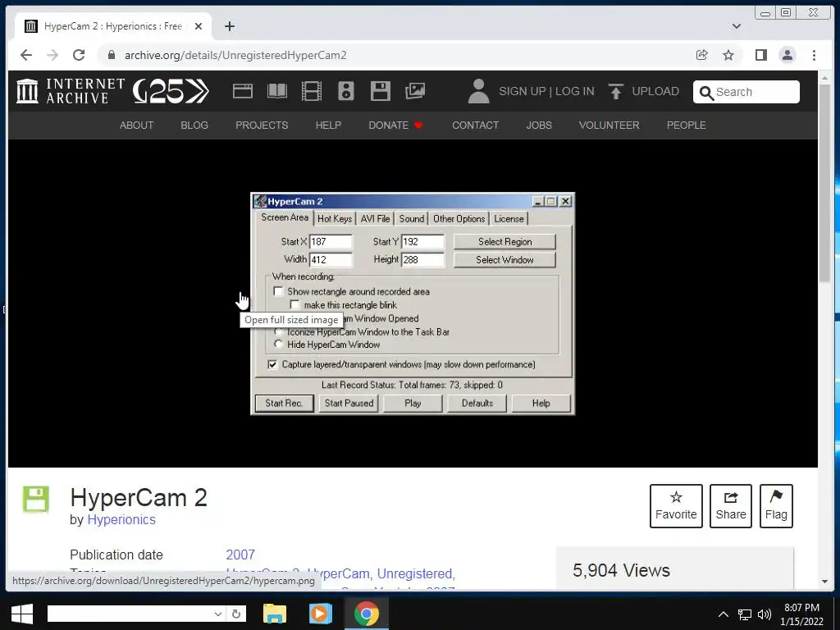The height and width of the screenshot is (630, 840).
Task: Click the taskbar clock and date
Action: click(801, 614)
